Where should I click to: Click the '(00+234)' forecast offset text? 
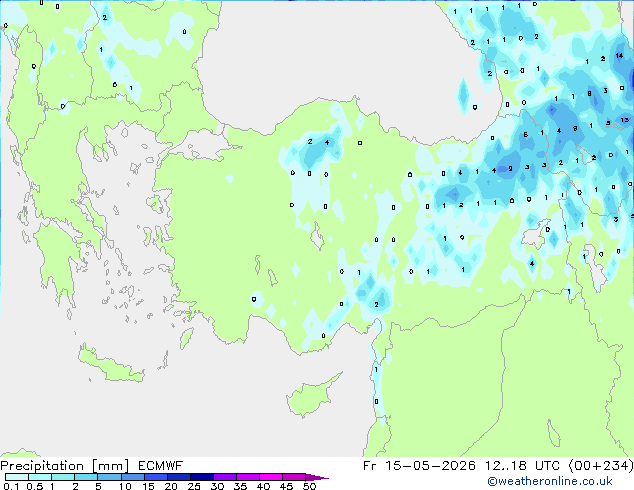(601, 466)
